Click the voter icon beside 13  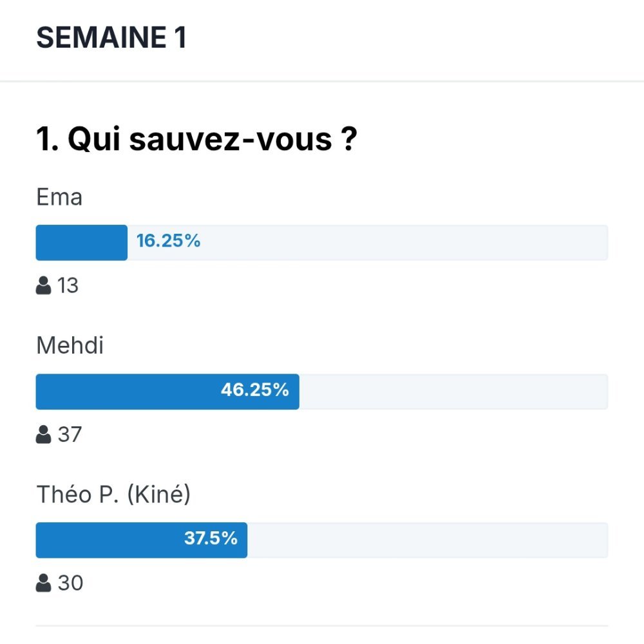43,285
